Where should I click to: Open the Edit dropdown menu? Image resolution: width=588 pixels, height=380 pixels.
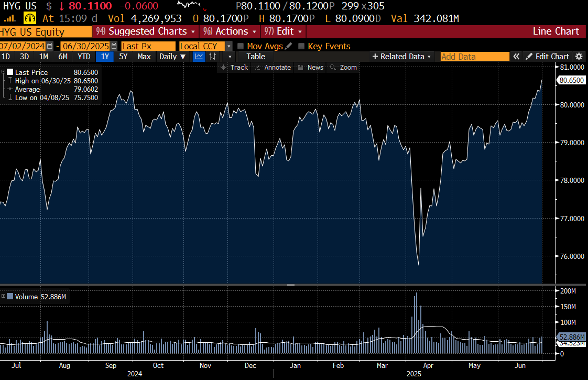283,31
